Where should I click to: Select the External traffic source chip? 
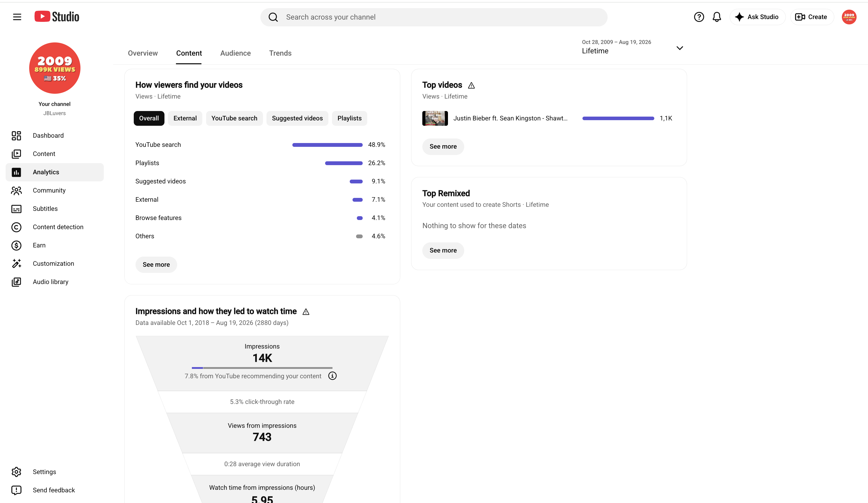click(x=185, y=118)
